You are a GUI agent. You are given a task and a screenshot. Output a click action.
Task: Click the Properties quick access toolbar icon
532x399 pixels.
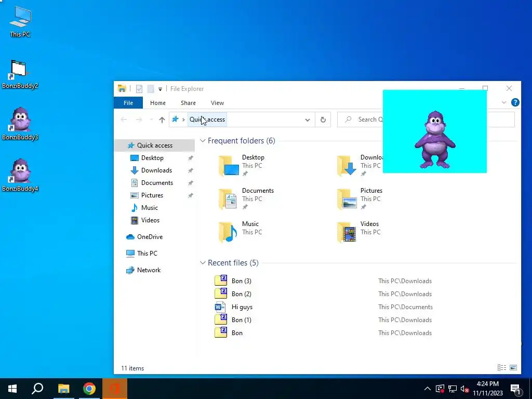(x=139, y=89)
